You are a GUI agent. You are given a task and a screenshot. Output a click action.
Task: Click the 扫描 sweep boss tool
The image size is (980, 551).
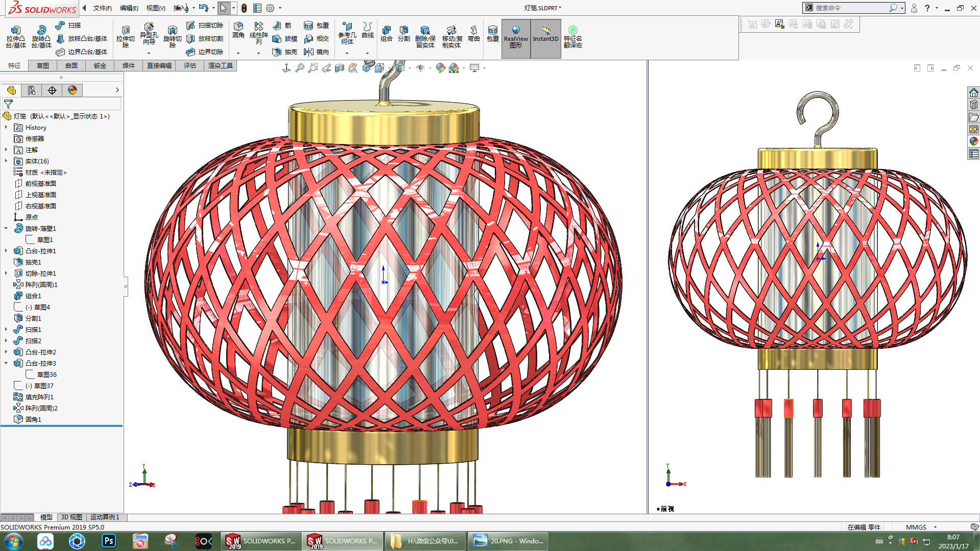tap(68, 25)
